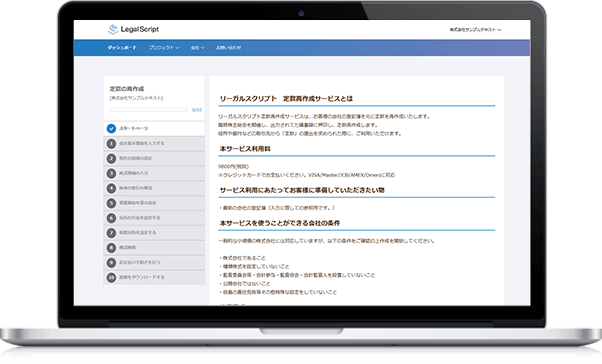Image resolution: width=602 pixels, height=364 pixels.
Task: Select step 8 確認画面
Action: pyautogui.click(x=154, y=248)
